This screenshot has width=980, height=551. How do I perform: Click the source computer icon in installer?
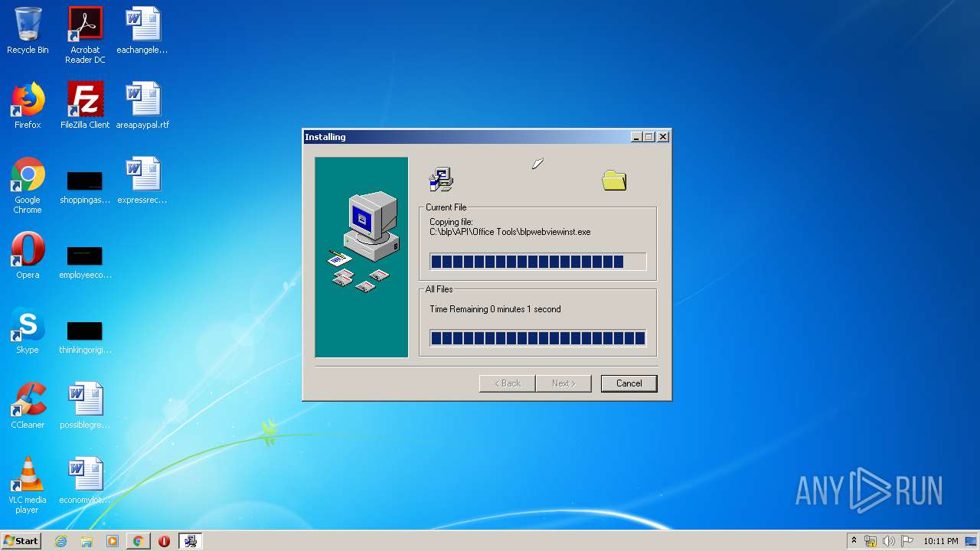pyautogui.click(x=441, y=180)
